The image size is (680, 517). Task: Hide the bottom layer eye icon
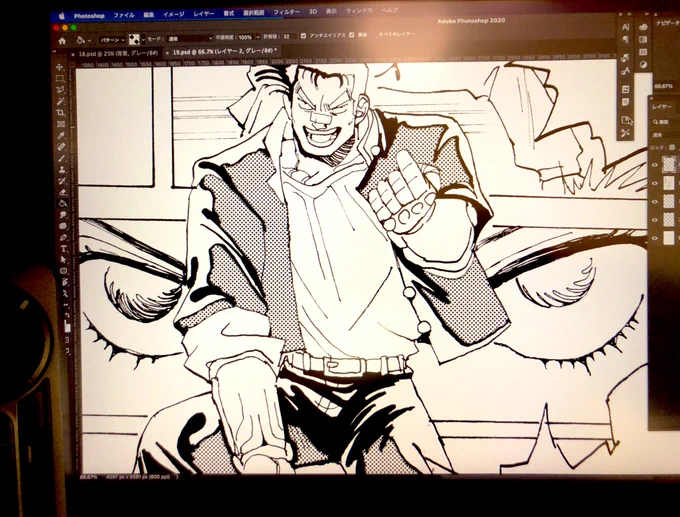655,238
